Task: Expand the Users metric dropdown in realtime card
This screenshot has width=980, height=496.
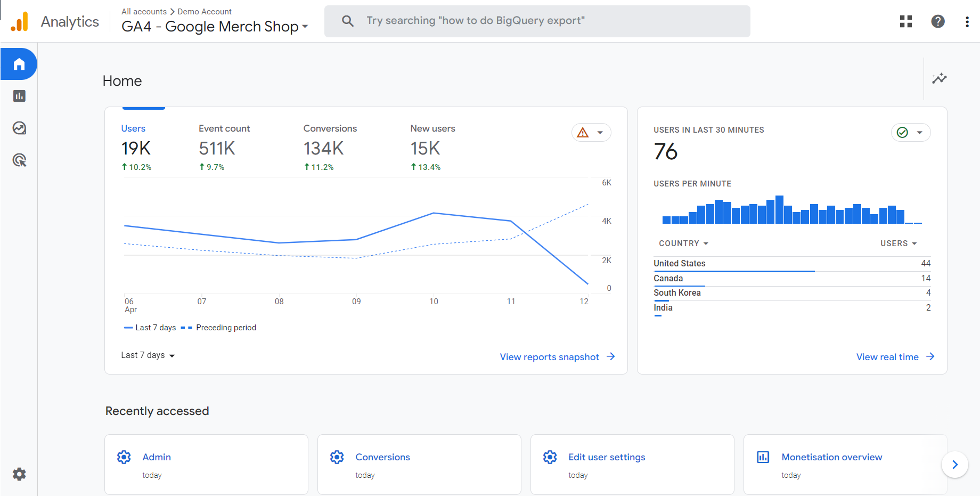Action: 898,243
